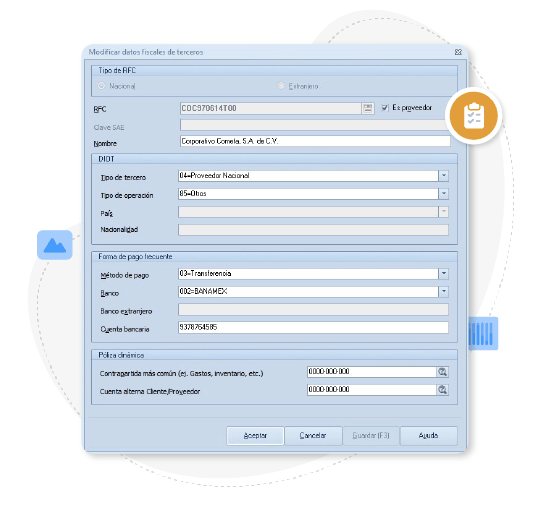Open the Banco dropdown list
The height and width of the screenshot is (506, 548).
443,291
